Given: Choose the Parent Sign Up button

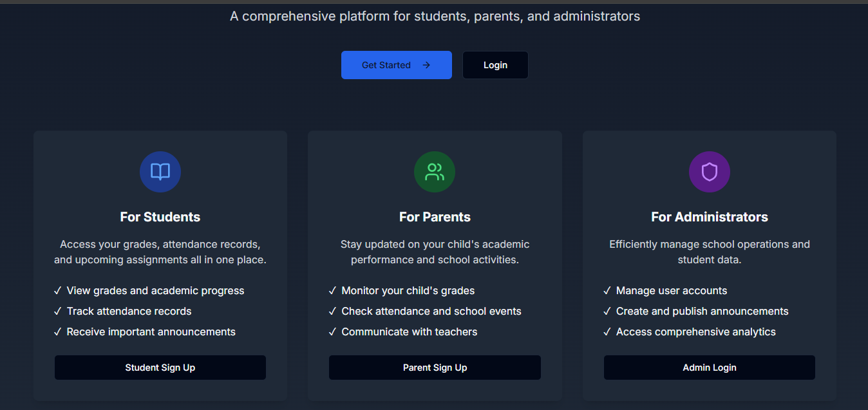Looking at the screenshot, I should pyautogui.click(x=435, y=368).
